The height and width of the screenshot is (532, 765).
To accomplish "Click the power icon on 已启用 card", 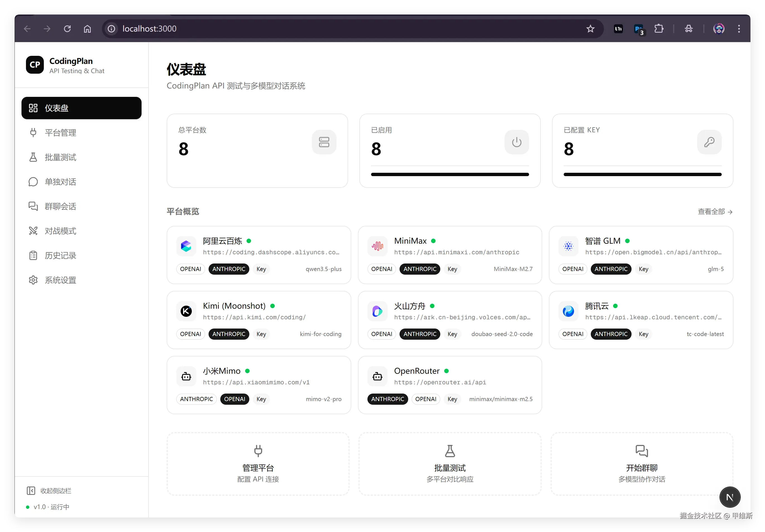I will pyautogui.click(x=517, y=142).
